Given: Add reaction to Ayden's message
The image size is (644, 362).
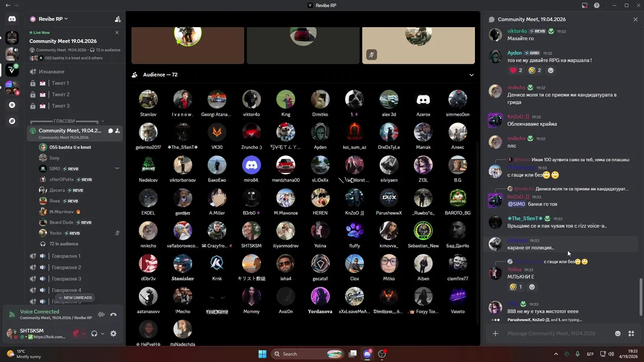Looking at the screenshot, I should [550, 70].
